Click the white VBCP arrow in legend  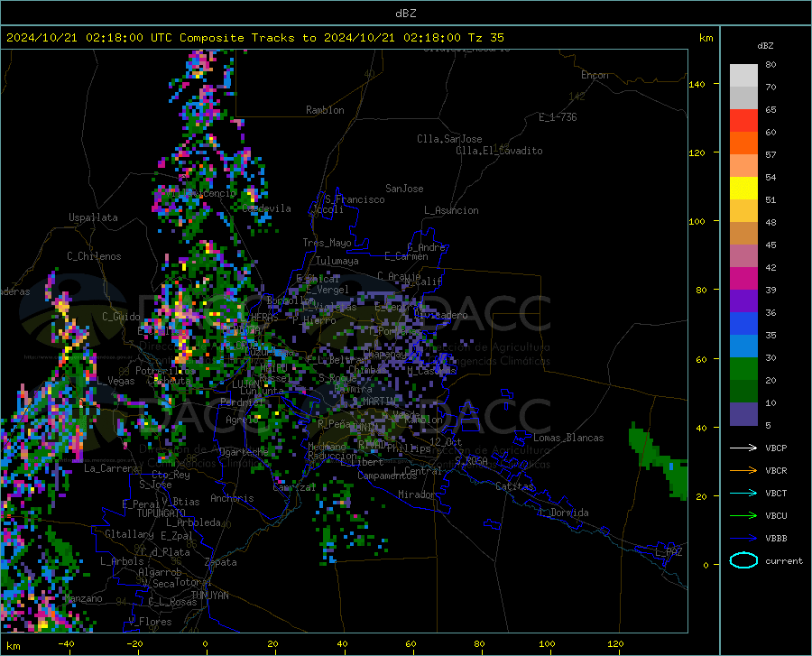(743, 448)
